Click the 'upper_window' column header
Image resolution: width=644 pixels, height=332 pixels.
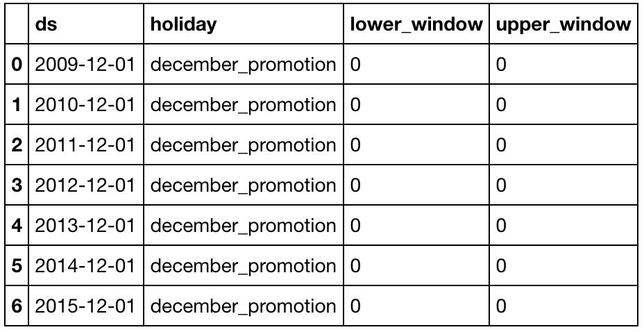562,25
